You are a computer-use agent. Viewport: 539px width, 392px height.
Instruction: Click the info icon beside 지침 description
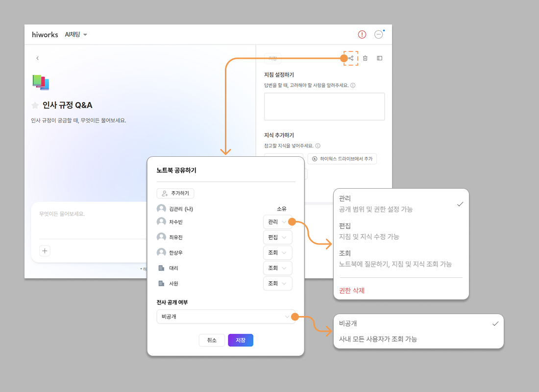(x=353, y=85)
